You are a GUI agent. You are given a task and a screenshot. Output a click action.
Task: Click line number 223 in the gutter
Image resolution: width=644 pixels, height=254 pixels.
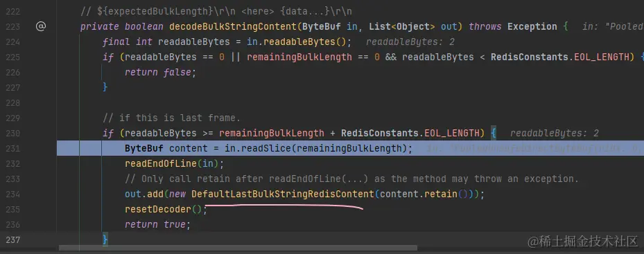point(12,27)
